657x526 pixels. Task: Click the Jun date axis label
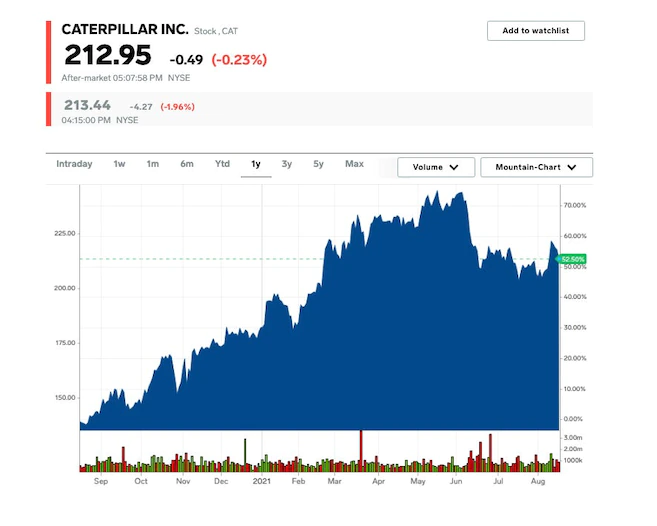456,481
